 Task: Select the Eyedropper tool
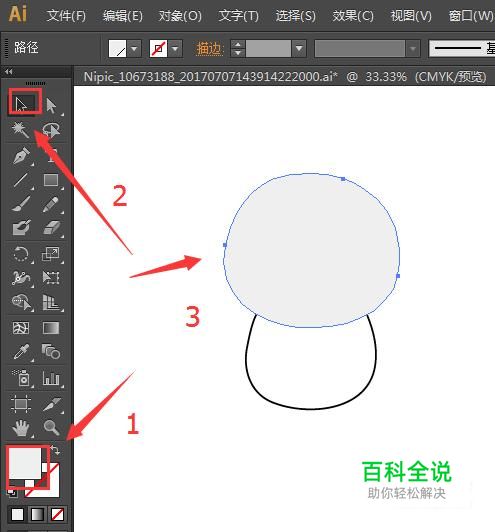pyautogui.click(x=21, y=352)
